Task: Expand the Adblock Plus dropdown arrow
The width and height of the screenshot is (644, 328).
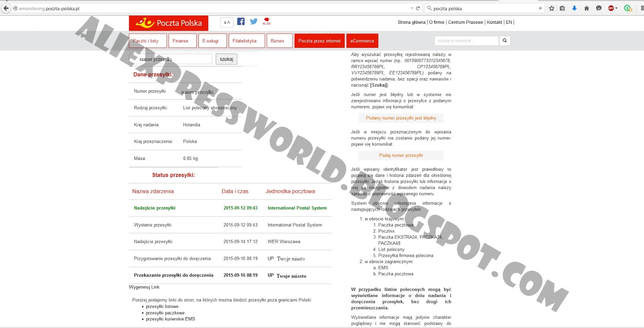Action: pos(616,8)
